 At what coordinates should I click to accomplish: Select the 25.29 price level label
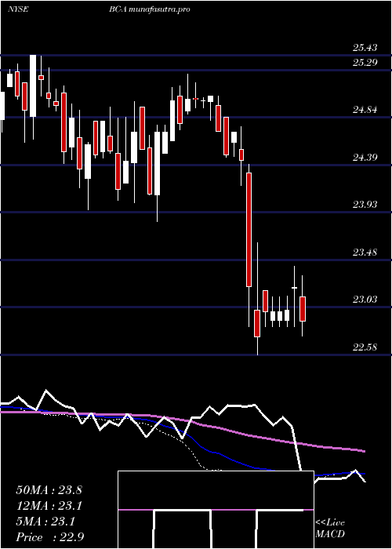pyautogui.click(x=366, y=63)
